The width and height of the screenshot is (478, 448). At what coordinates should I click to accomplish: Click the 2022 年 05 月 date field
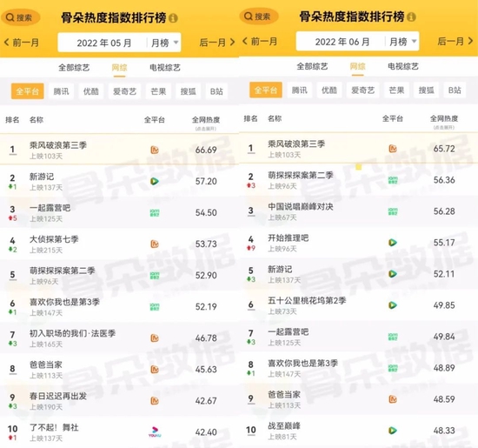coord(103,43)
